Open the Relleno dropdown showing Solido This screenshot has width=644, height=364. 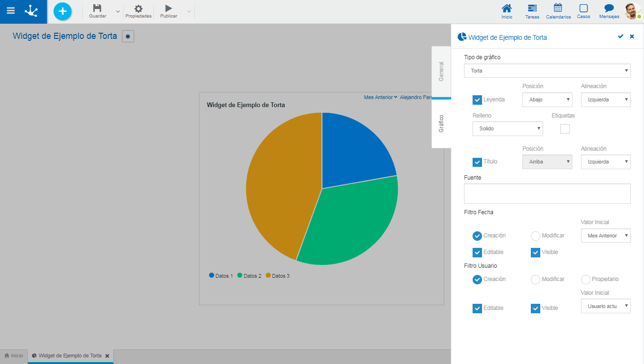point(508,128)
